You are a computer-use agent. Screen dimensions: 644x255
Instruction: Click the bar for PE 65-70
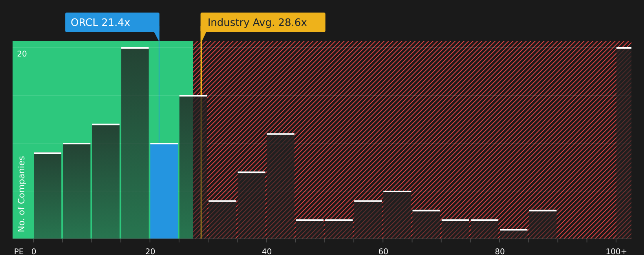point(426,224)
